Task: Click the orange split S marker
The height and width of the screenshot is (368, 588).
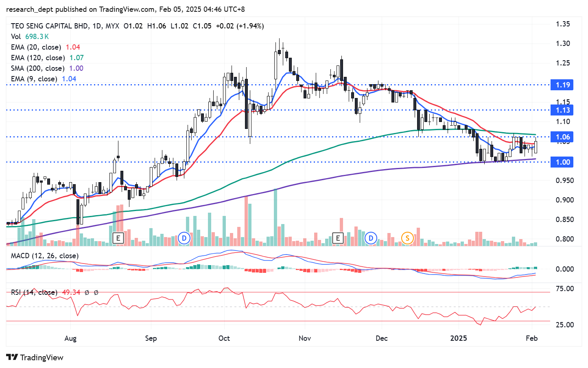Action: click(407, 238)
